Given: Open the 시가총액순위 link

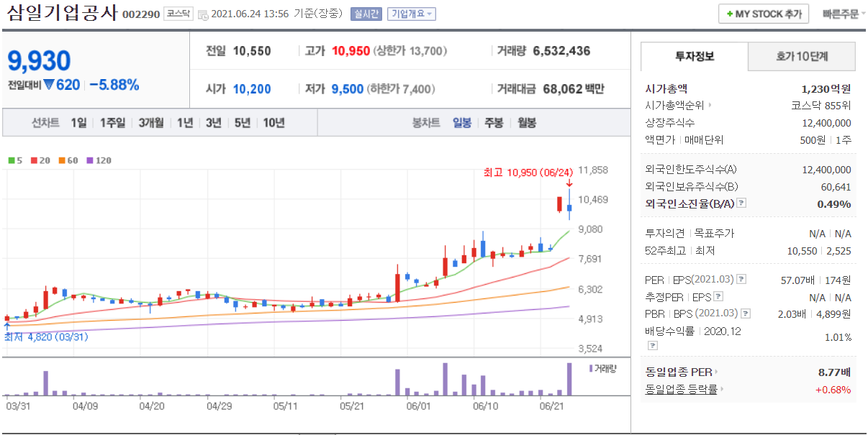Looking at the screenshot, I should coord(675,106).
